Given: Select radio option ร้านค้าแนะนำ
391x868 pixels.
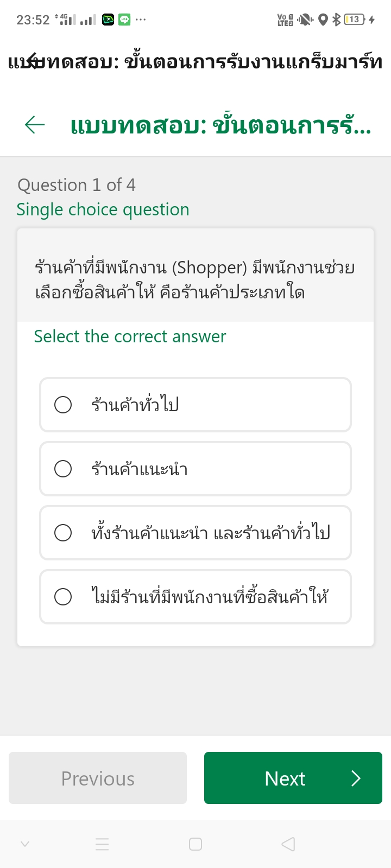Looking at the screenshot, I should pos(63,469).
